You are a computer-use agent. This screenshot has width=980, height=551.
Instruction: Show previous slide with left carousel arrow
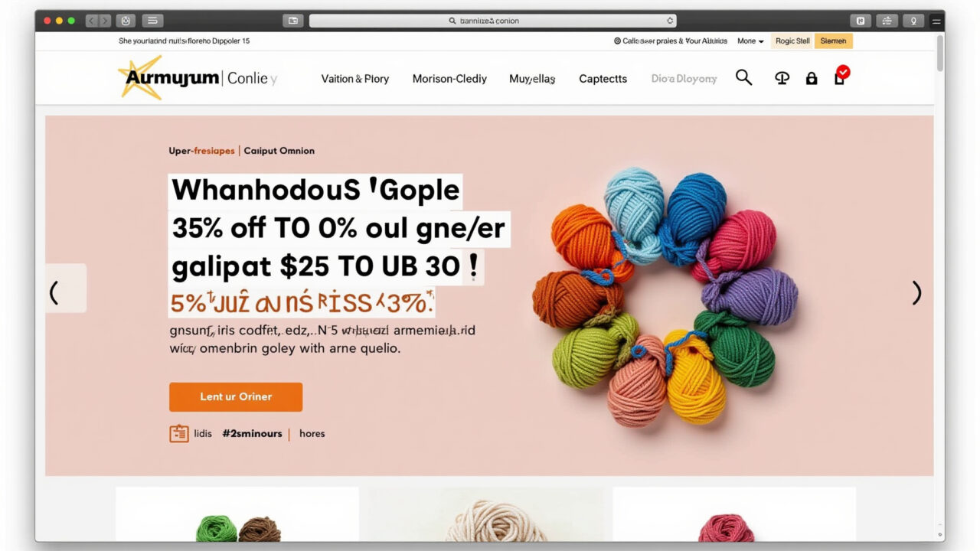point(65,288)
